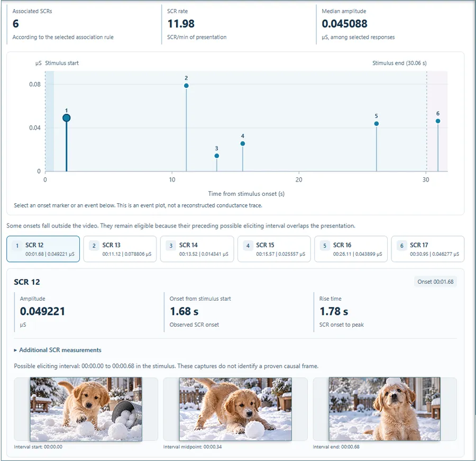Select the SCR 12 event card

click(x=43, y=249)
